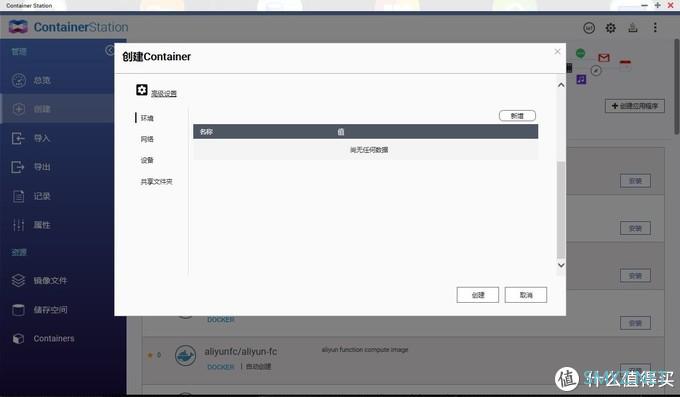This screenshot has height=397, width=680.
Task: Select the 网络 network tab
Action: 147,139
